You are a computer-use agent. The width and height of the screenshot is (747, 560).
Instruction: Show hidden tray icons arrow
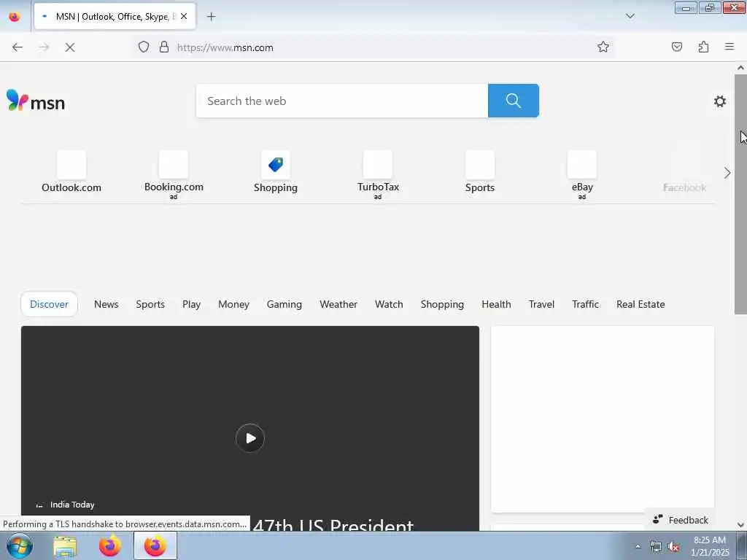638,546
